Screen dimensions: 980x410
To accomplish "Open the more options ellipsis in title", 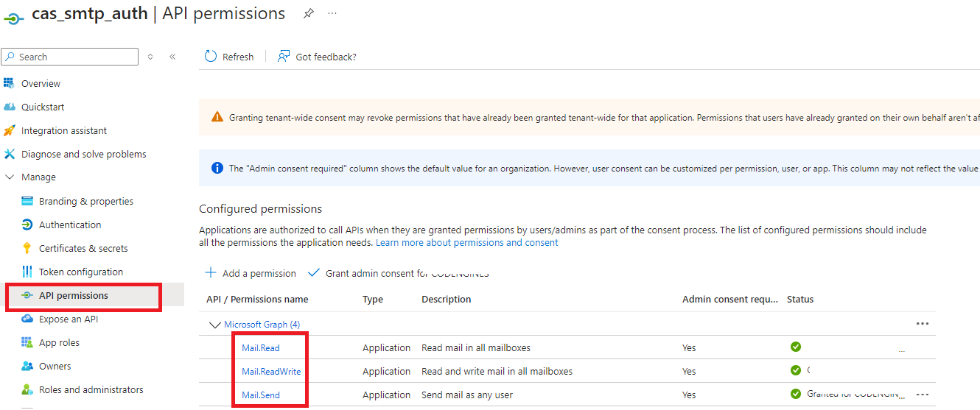I will (x=332, y=14).
